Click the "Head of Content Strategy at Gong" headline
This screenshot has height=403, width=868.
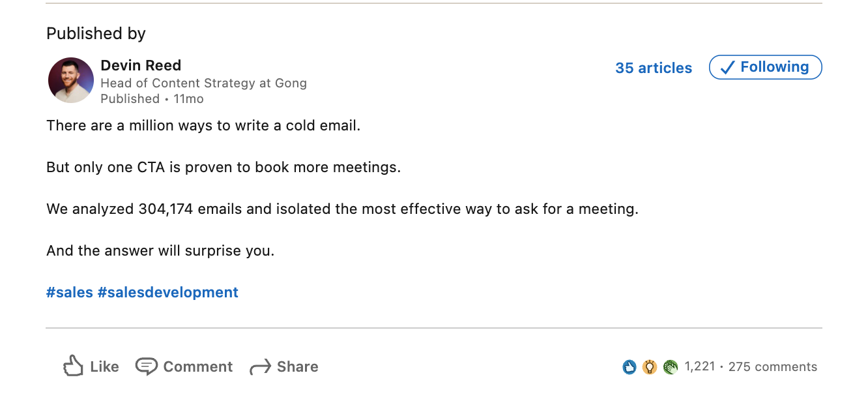203,83
